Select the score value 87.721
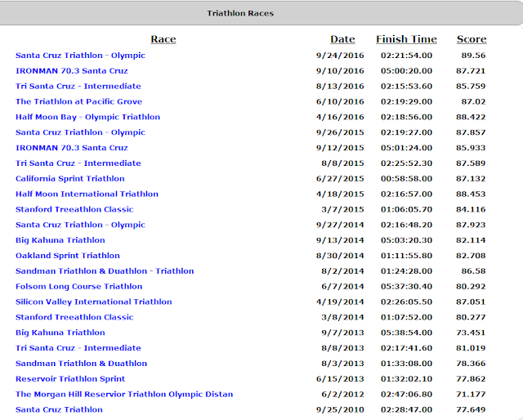Viewport: 523px width, 420px height. click(x=471, y=71)
